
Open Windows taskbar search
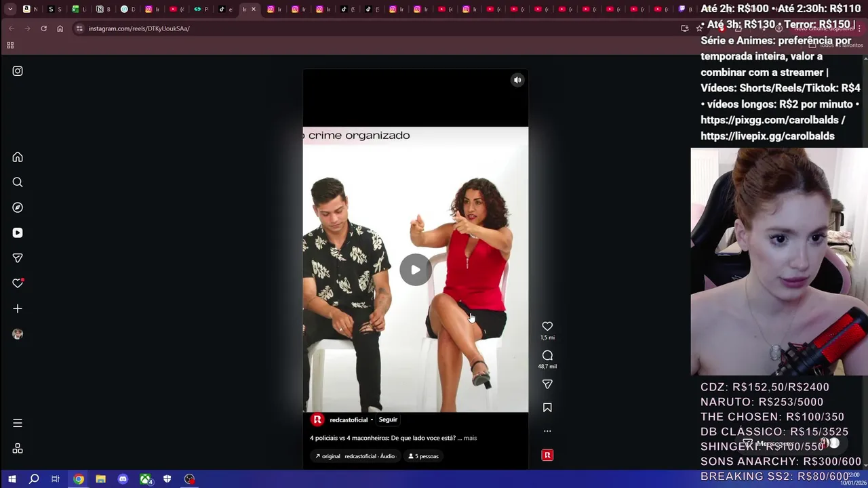(x=34, y=479)
